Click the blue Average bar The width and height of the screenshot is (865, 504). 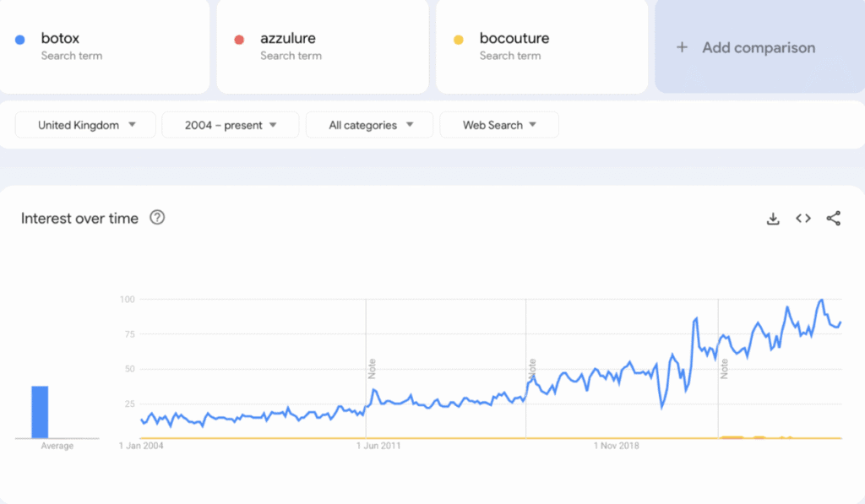tap(40, 412)
